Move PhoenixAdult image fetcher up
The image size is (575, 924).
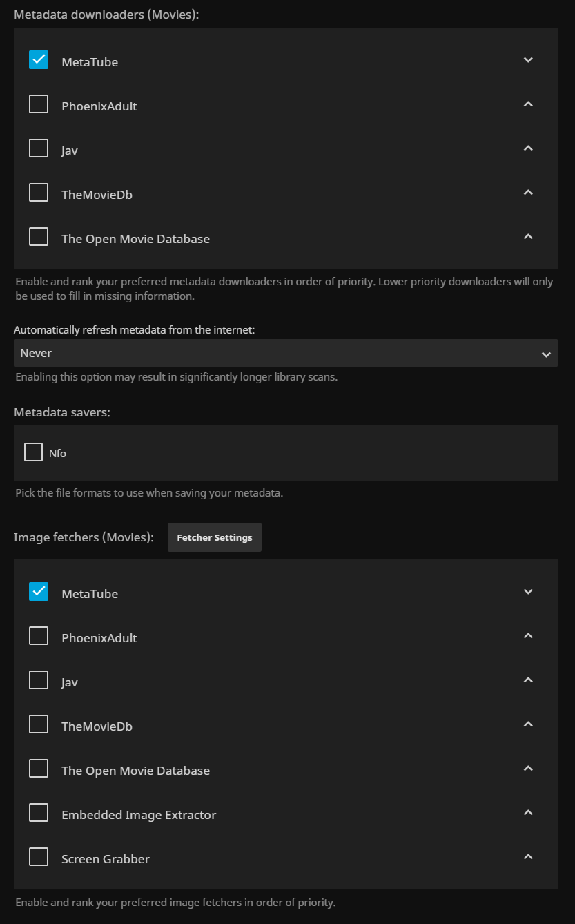click(x=528, y=637)
